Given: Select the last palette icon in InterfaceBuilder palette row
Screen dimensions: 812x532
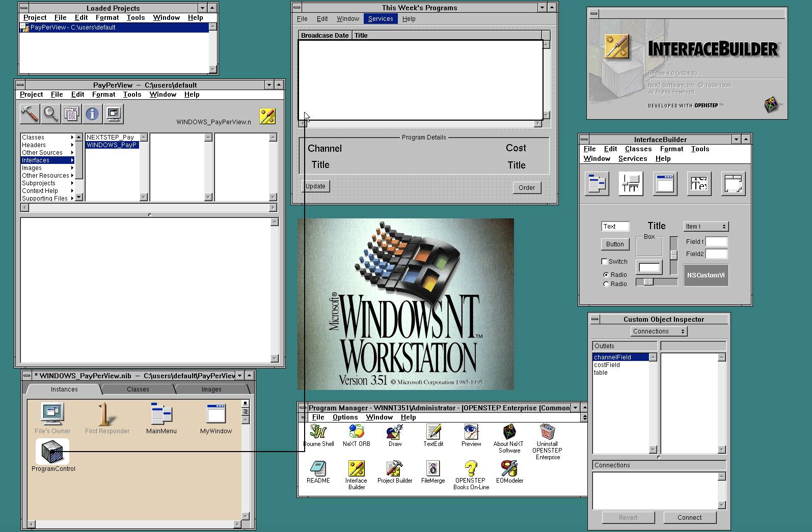Looking at the screenshot, I should 734,184.
